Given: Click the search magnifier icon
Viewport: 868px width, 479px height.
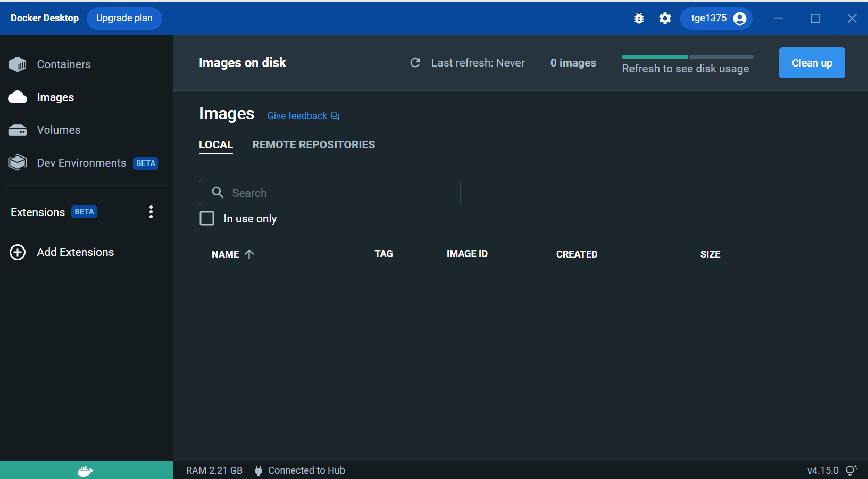Looking at the screenshot, I should point(218,193).
